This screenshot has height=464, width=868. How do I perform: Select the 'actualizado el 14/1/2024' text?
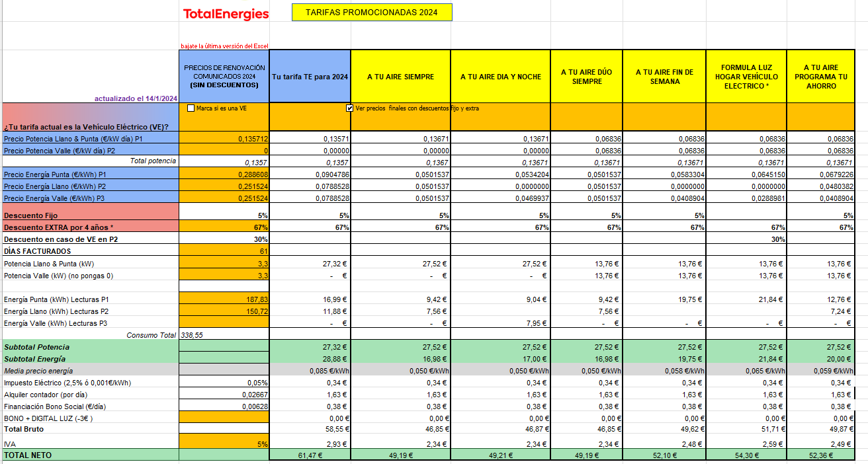[x=136, y=98]
